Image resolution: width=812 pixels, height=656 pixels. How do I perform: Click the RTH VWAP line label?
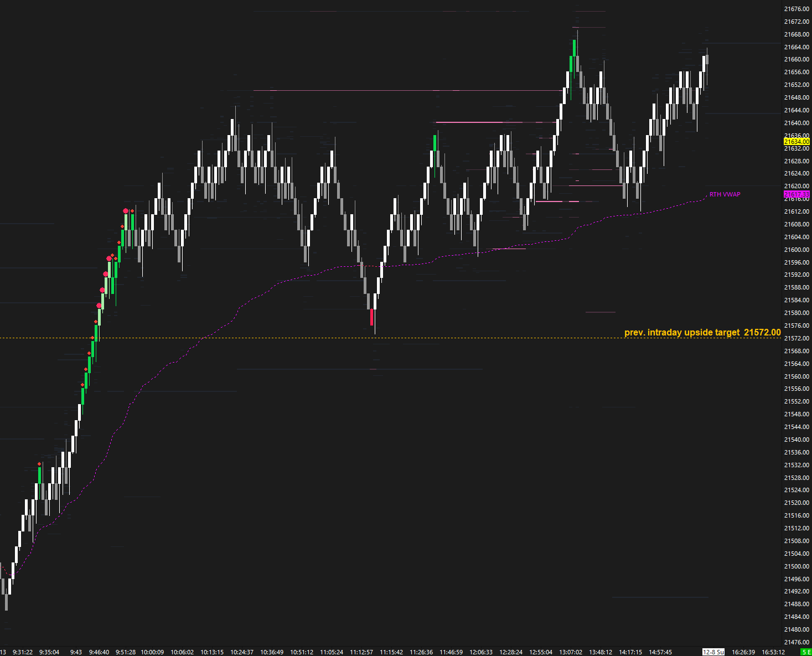click(x=725, y=194)
